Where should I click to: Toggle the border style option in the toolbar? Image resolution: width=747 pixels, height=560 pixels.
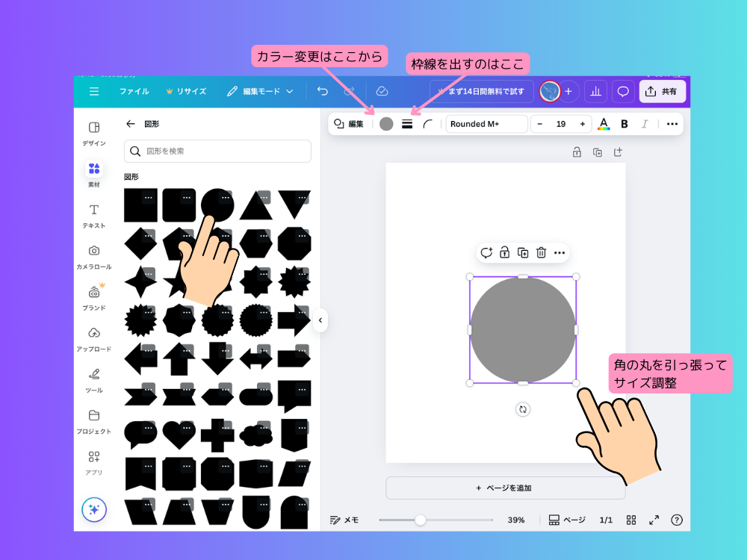(406, 124)
